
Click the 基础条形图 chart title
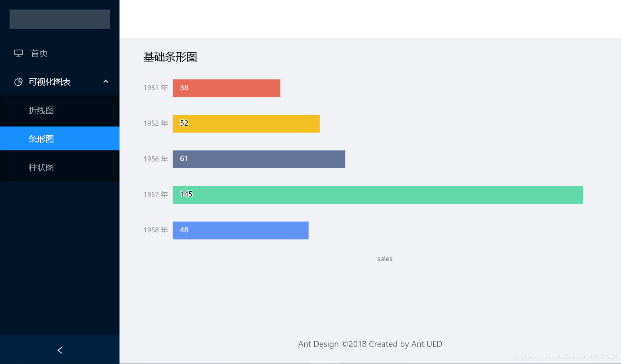pyautogui.click(x=170, y=57)
